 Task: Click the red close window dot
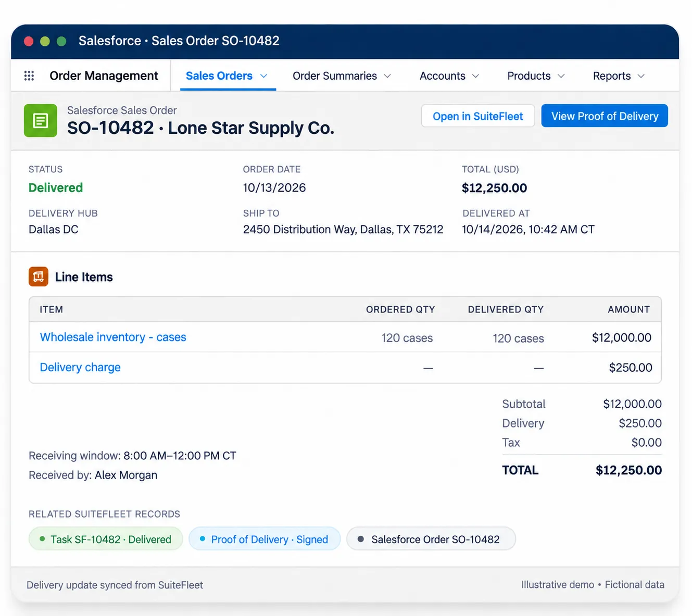29,41
